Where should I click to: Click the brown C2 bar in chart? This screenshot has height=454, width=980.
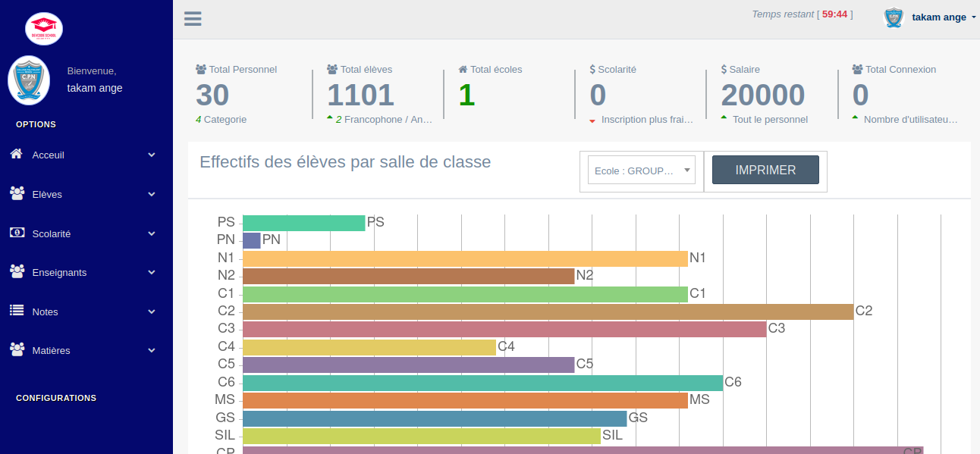coord(548,312)
